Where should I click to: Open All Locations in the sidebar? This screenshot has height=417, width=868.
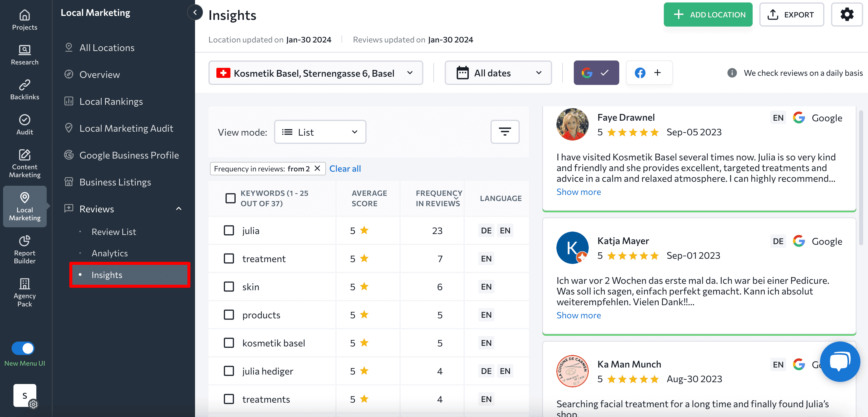[x=107, y=48]
